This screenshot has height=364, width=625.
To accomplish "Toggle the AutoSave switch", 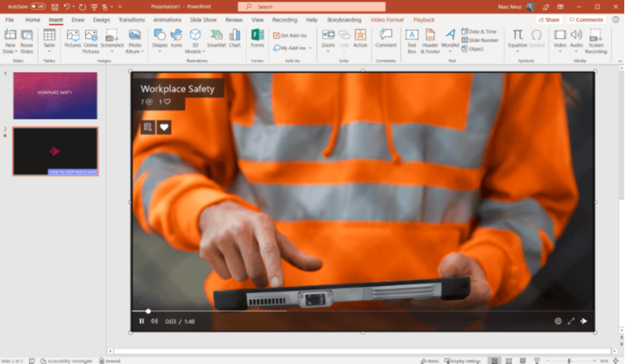I will point(38,6).
